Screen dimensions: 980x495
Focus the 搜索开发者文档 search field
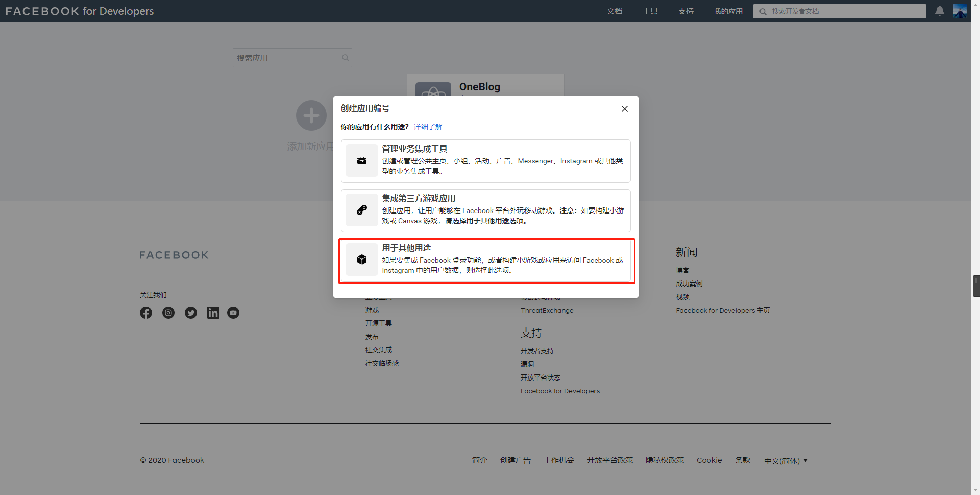click(839, 11)
